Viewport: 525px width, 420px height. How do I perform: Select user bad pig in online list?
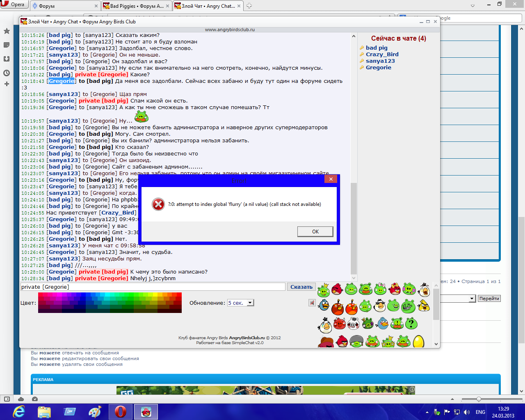click(x=377, y=48)
